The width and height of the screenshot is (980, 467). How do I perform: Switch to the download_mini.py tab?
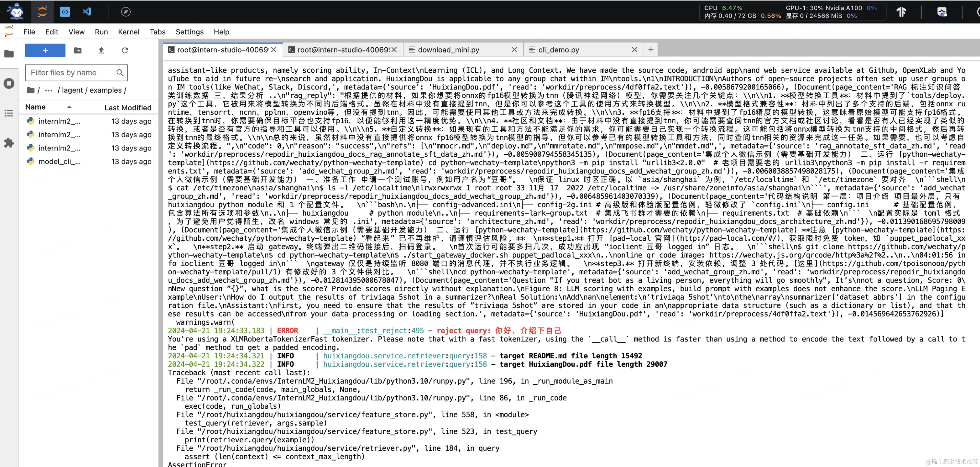tap(448, 50)
